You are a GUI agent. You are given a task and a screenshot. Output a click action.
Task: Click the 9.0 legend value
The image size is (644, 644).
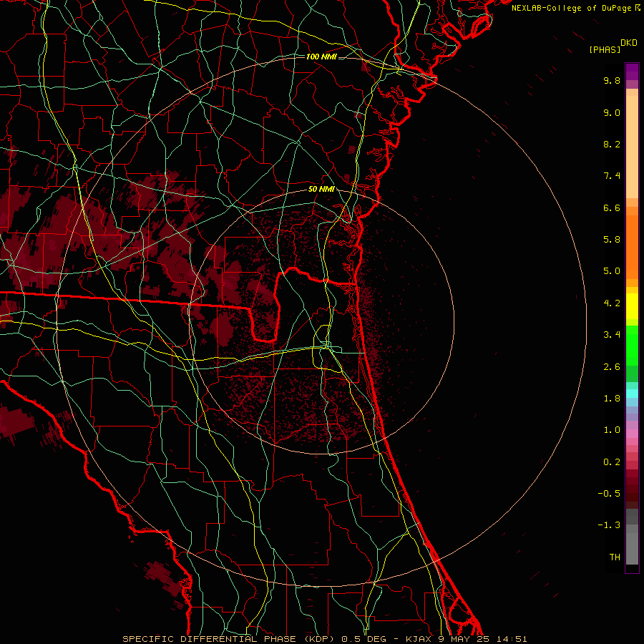pos(612,112)
